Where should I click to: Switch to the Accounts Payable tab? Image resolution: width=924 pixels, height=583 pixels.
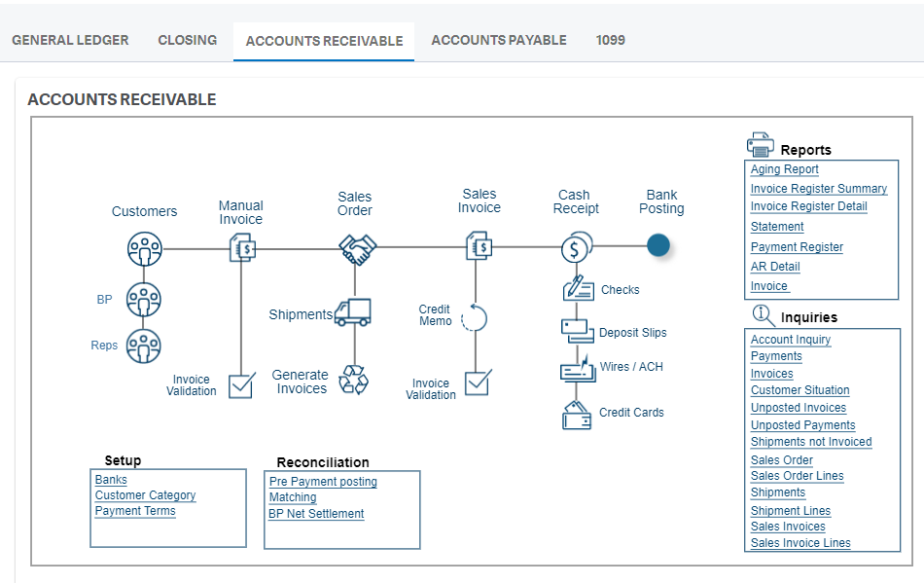point(499,40)
